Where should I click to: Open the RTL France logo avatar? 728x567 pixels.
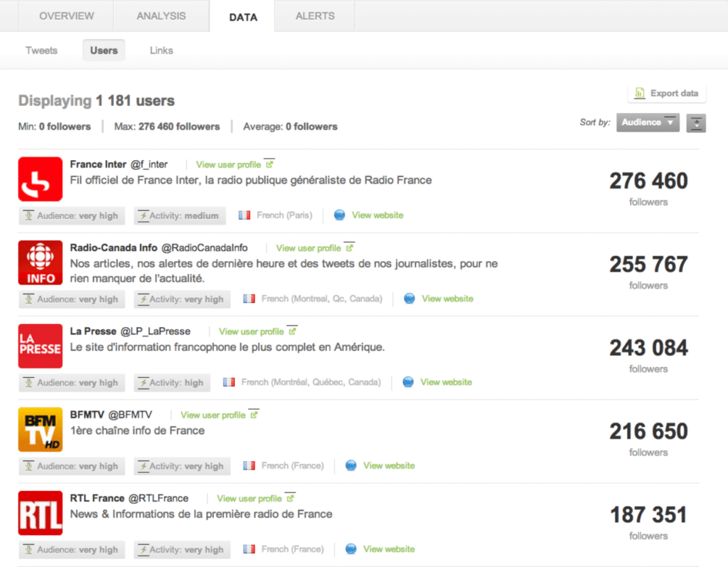41,513
